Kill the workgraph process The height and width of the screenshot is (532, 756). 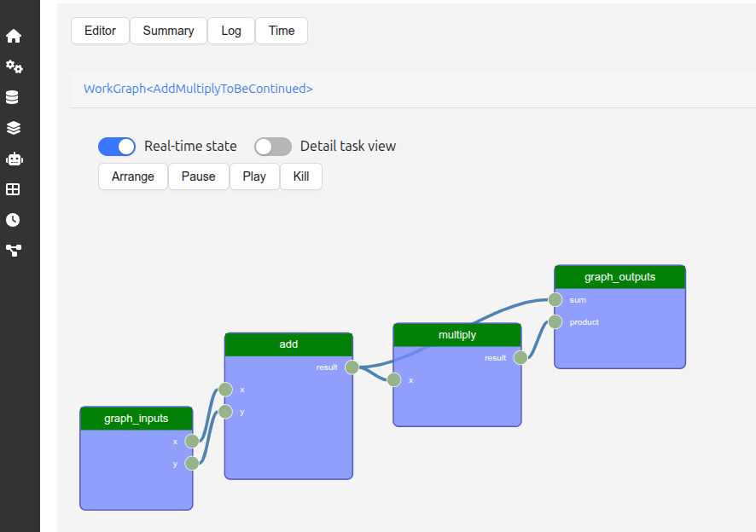tap(301, 176)
